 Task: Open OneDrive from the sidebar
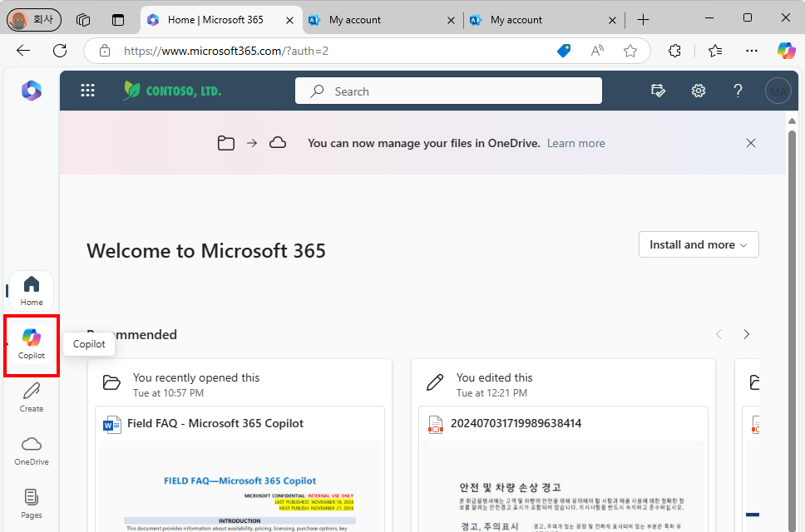(x=32, y=451)
